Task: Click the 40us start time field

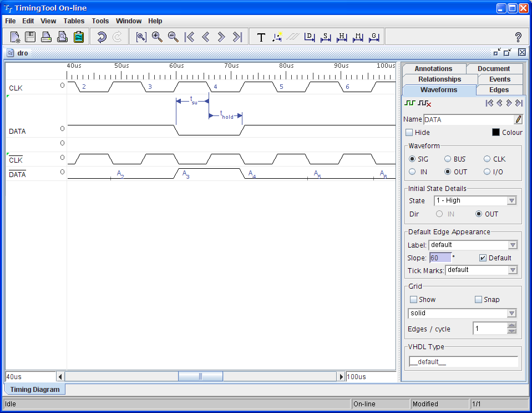Action: (x=31, y=377)
